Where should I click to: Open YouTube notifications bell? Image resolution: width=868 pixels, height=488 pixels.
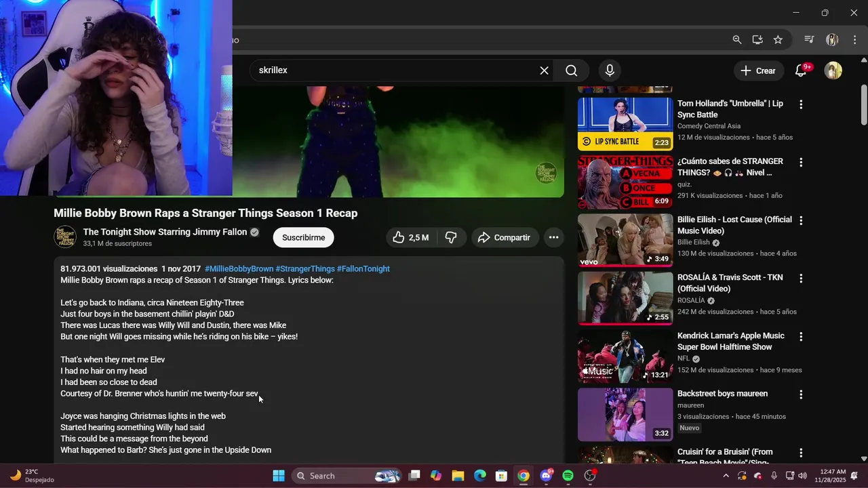click(801, 70)
